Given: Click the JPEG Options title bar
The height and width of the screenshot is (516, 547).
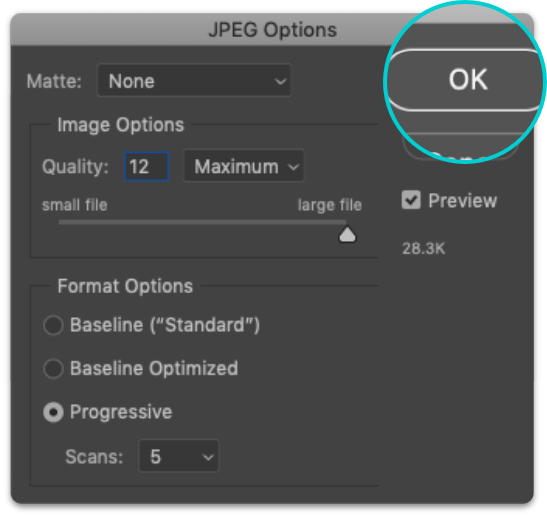Looking at the screenshot, I should pos(272,30).
